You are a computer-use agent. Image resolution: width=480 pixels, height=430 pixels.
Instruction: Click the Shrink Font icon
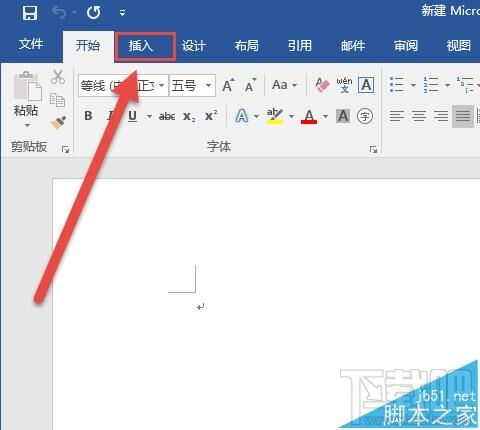click(x=250, y=85)
